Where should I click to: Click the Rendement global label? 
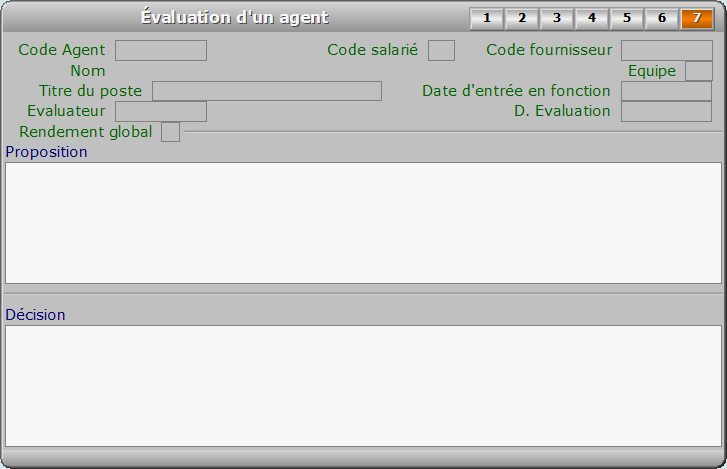86,132
